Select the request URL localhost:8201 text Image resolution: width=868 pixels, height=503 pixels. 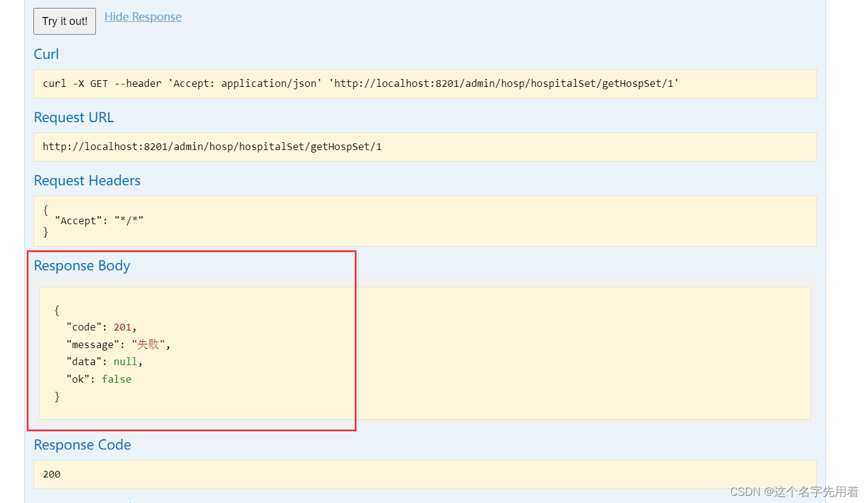click(212, 147)
